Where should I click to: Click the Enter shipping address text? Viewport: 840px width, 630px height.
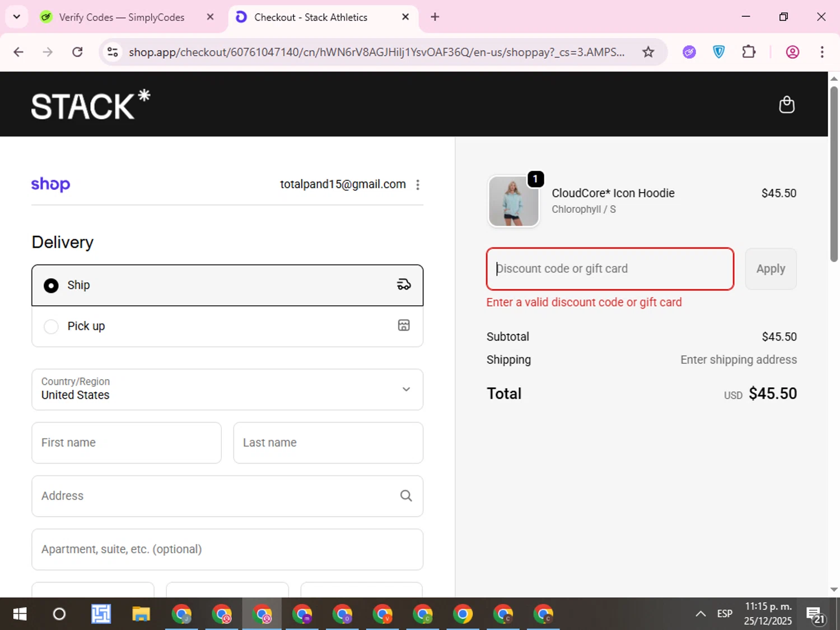point(739,360)
